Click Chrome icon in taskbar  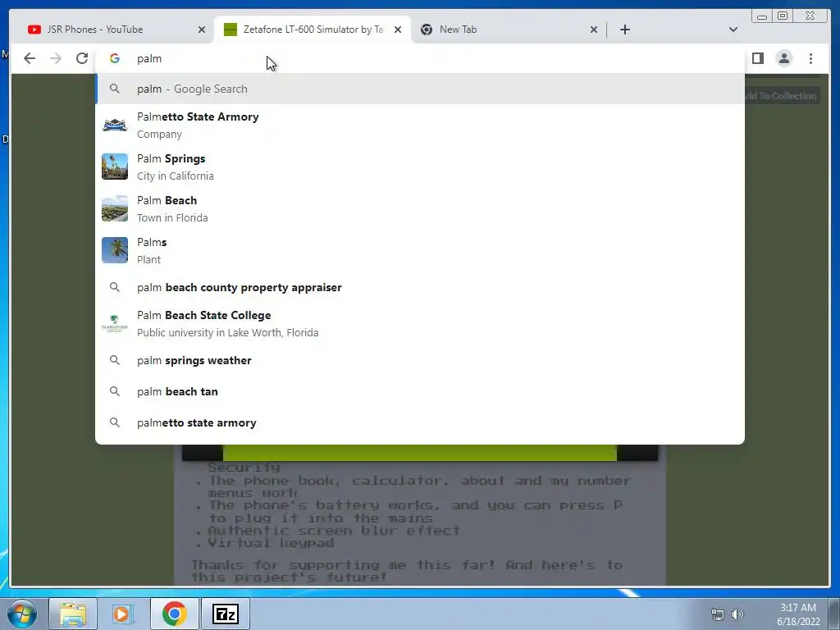[174, 614]
